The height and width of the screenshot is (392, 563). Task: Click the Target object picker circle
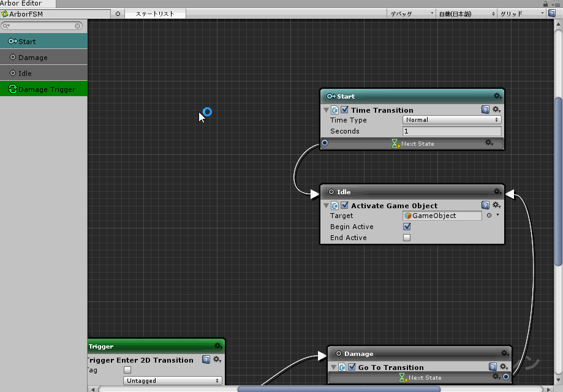489,216
